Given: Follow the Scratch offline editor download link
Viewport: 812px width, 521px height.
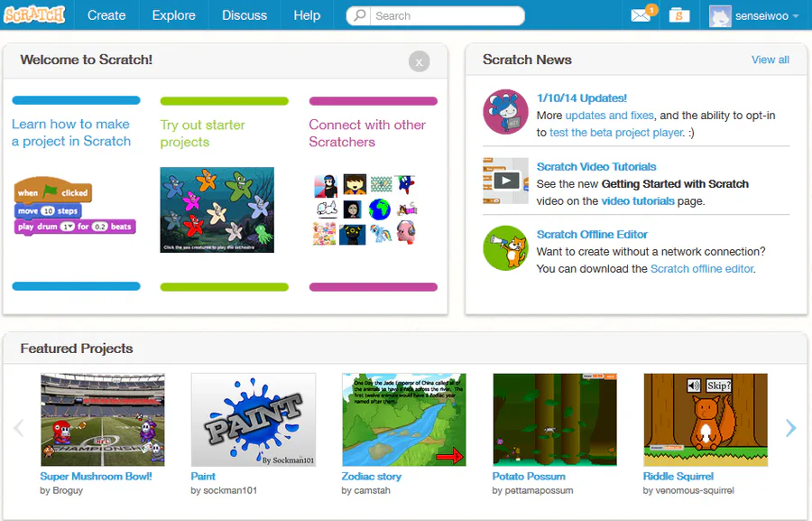Looking at the screenshot, I should (702, 268).
